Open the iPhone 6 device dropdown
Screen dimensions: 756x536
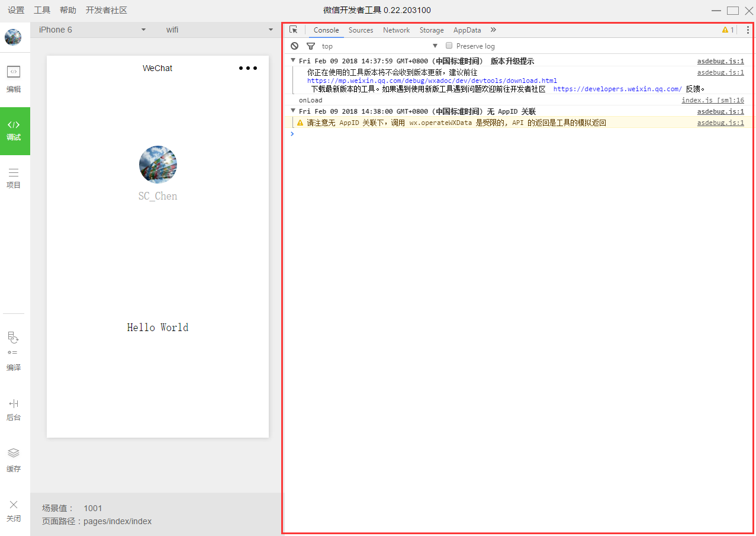coord(92,30)
